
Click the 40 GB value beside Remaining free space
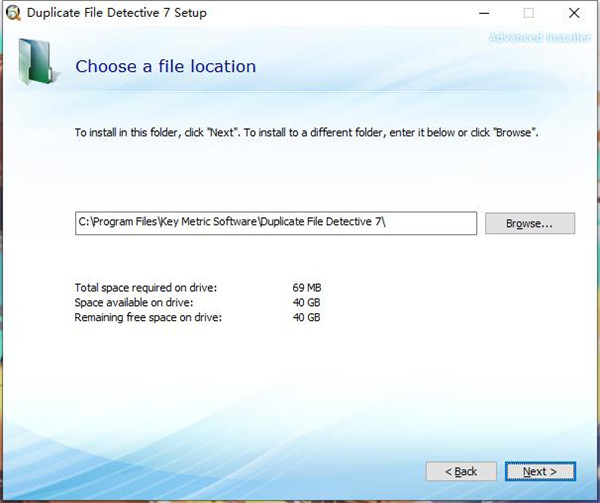click(307, 317)
